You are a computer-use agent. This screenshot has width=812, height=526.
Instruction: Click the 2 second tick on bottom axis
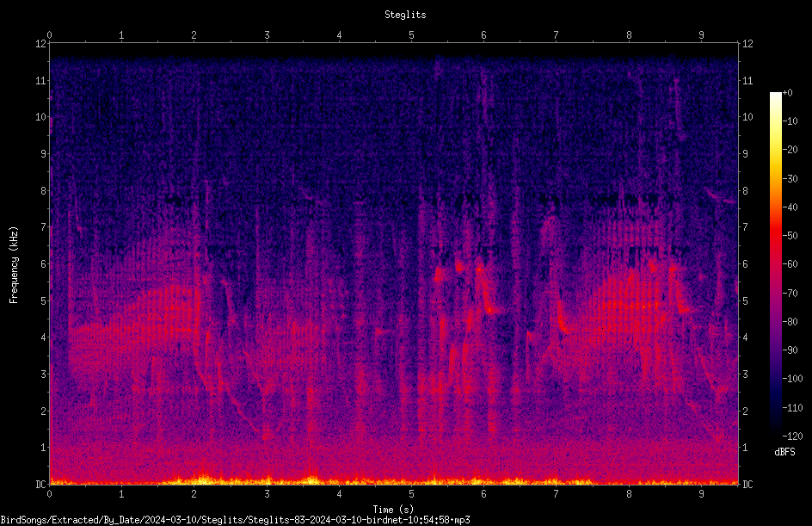click(194, 494)
